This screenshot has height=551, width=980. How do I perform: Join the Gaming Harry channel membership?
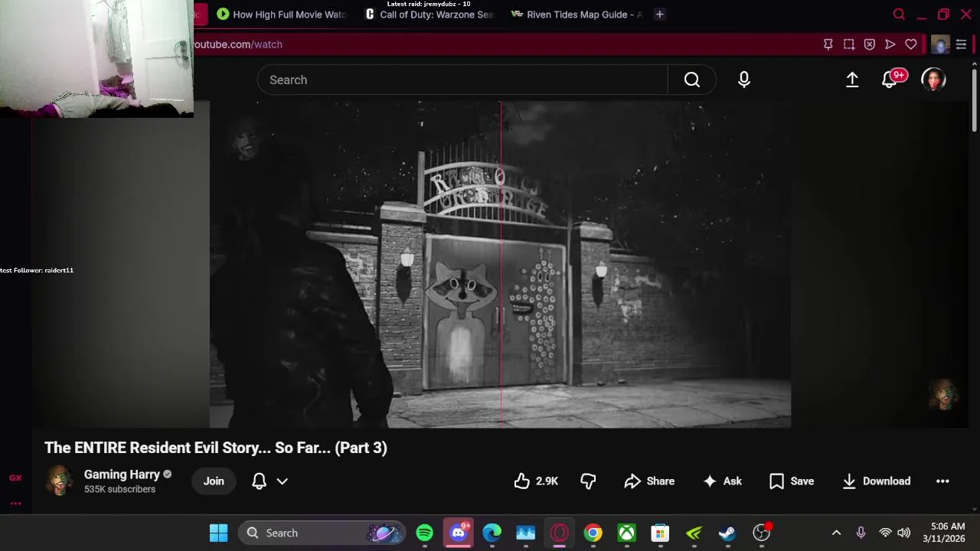[x=214, y=481]
